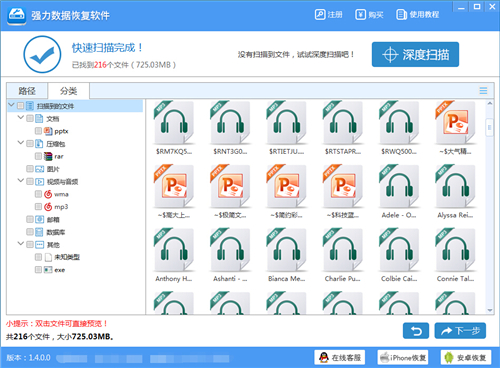Click the file list scrollbar thumb
The image size is (500, 368).
[490, 127]
